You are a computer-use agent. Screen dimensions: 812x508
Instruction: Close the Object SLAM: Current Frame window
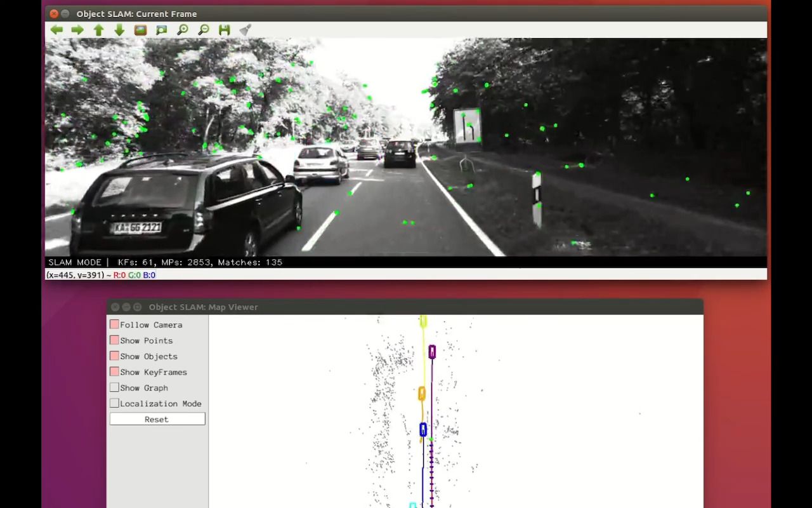(x=54, y=13)
